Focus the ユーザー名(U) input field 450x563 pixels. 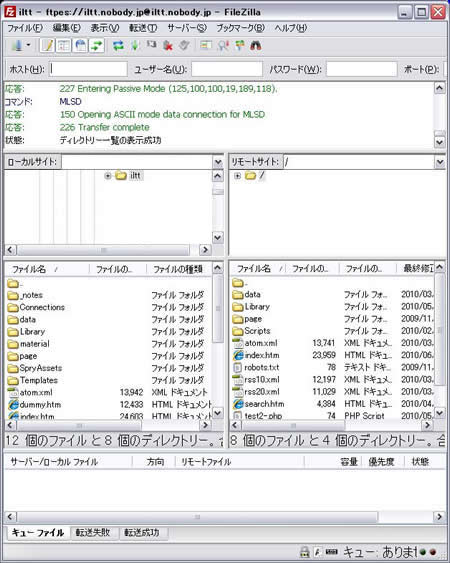point(227,69)
